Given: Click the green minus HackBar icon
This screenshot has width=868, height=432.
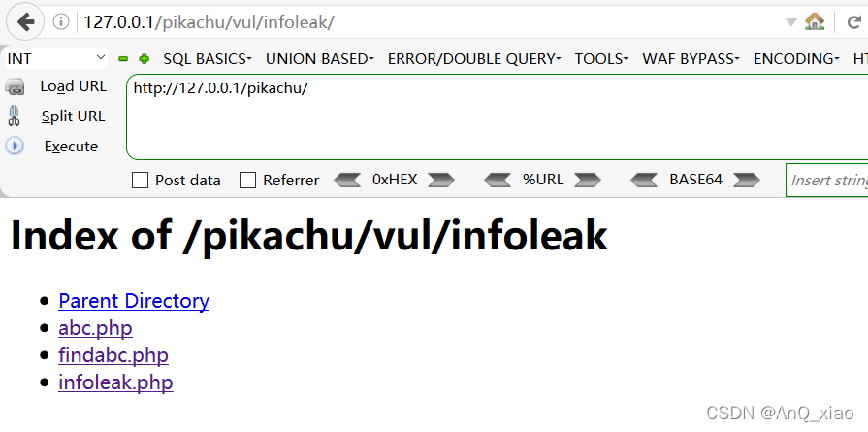Looking at the screenshot, I should pos(123,58).
